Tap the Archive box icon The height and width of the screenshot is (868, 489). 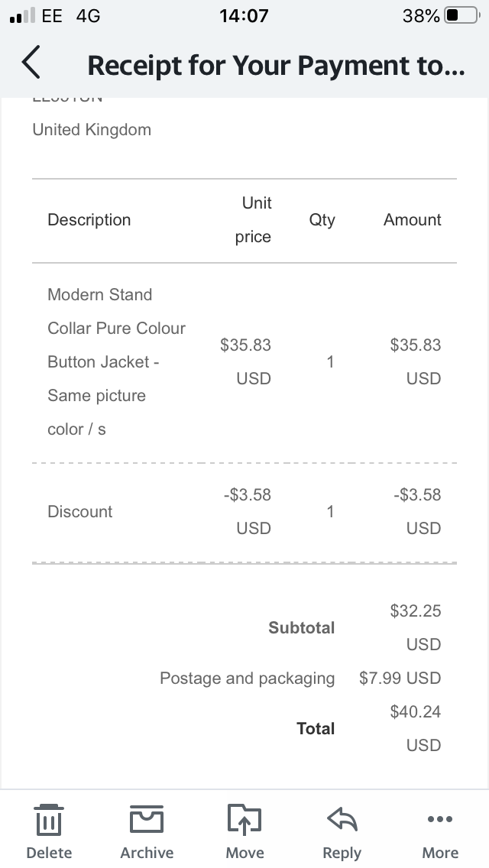click(147, 819)
